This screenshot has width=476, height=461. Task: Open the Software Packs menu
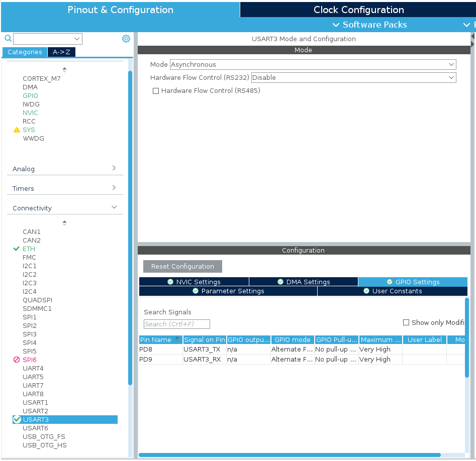(x=369, y=25)
